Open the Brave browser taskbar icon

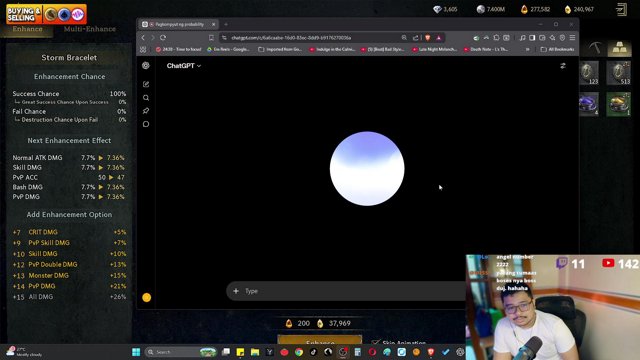(431, 352)
